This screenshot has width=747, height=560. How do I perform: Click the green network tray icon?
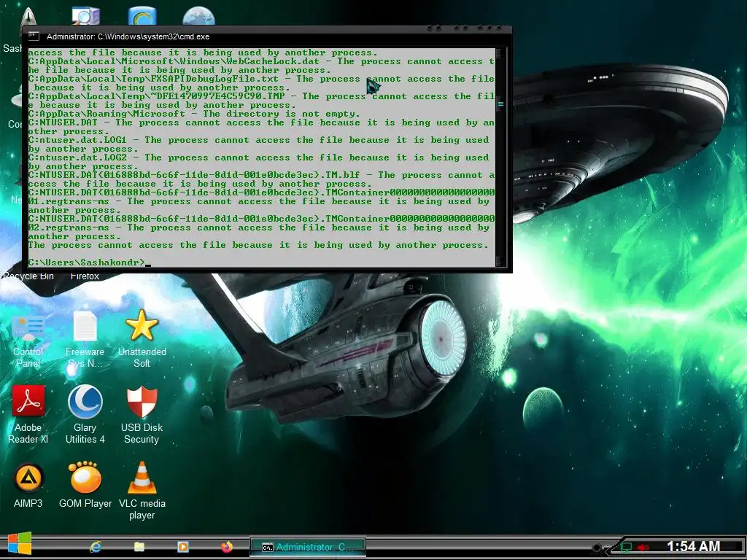(627, 548)
